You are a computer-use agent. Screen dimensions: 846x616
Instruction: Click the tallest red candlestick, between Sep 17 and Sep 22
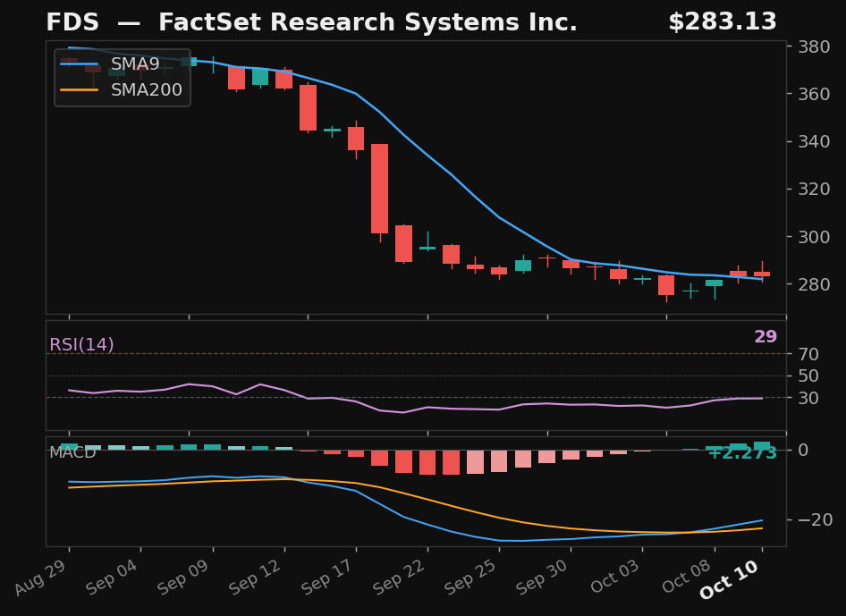(380, 189)
